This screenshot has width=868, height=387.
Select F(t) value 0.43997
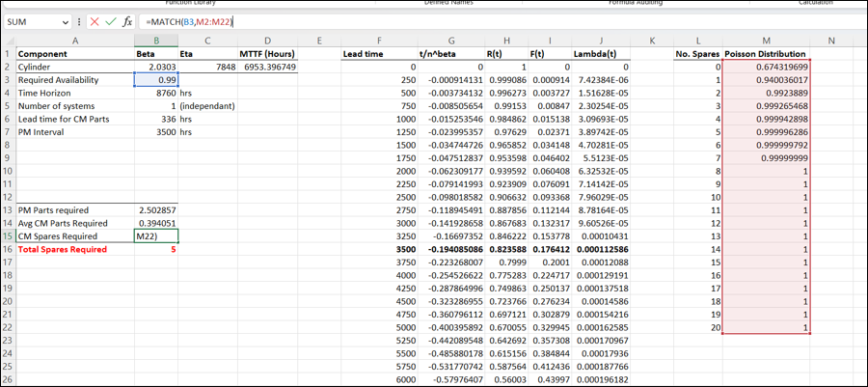click(x=550, y=380)
